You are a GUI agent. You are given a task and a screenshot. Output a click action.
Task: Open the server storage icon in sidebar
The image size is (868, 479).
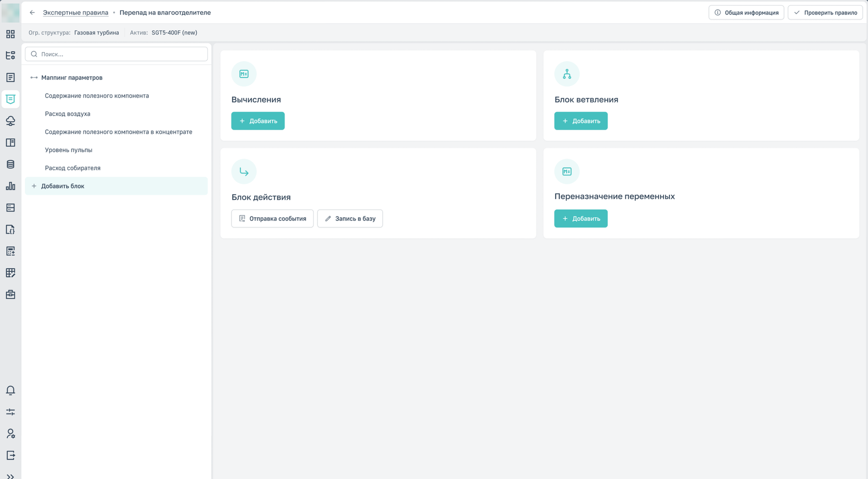(x=11, y=208)
